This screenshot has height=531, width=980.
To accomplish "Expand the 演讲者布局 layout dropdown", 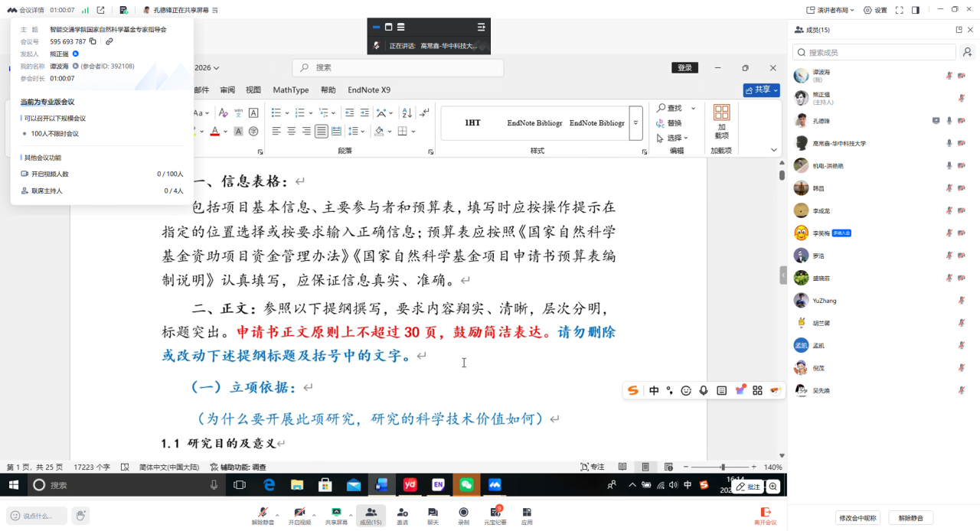I will tap(831, 10).
